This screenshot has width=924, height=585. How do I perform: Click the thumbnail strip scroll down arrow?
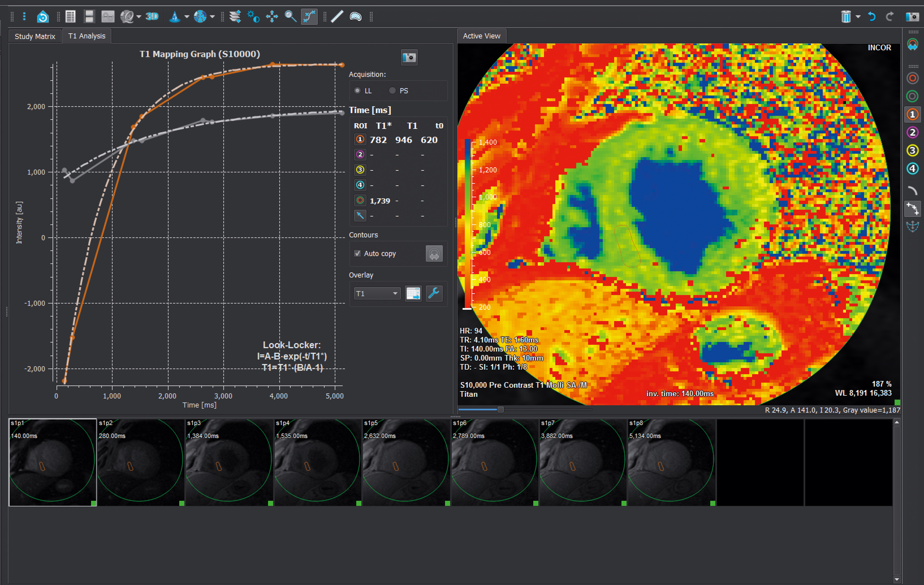coord(897,579)
